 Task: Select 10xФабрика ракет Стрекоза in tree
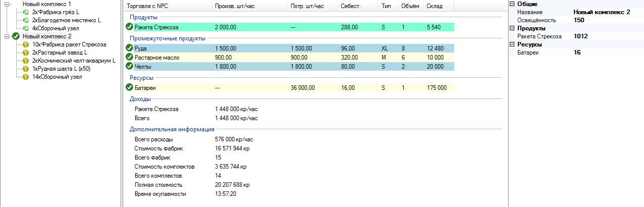pyautogui.click(x=69, y=44)
